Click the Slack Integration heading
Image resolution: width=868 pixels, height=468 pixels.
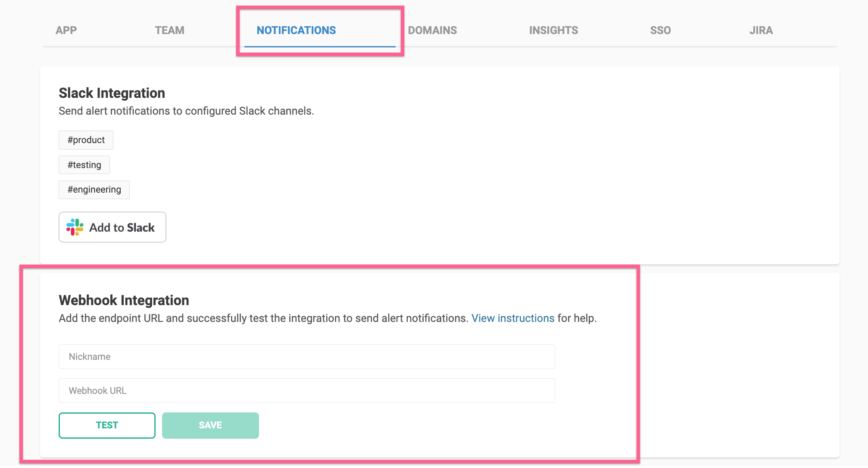[112, 93]
